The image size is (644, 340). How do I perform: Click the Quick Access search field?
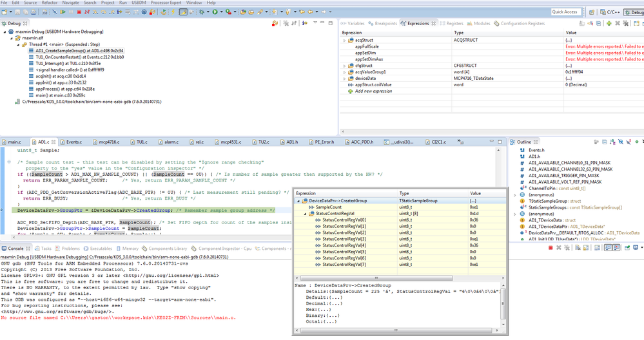565,12
